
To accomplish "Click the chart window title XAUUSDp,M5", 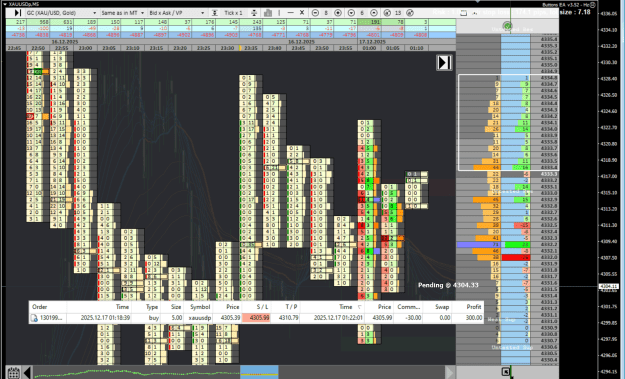I will coord(25,4).
